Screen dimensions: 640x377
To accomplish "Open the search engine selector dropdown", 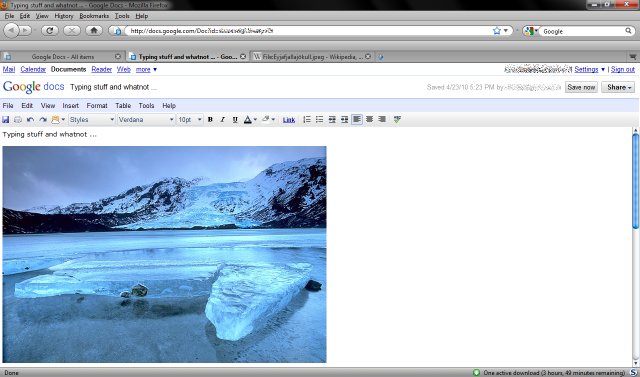I will tap(530, 31).
